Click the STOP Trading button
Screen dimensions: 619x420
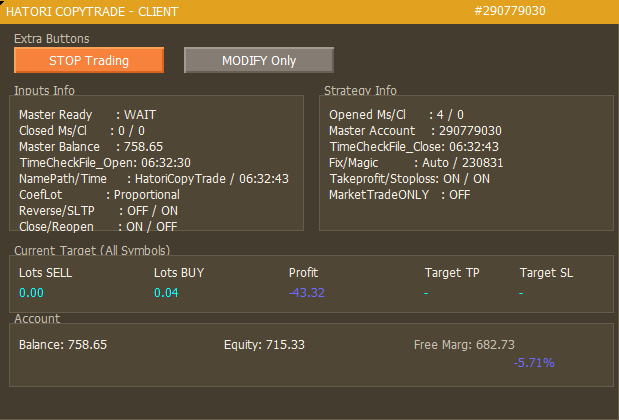pyautogui.click(x=89, y=60)
